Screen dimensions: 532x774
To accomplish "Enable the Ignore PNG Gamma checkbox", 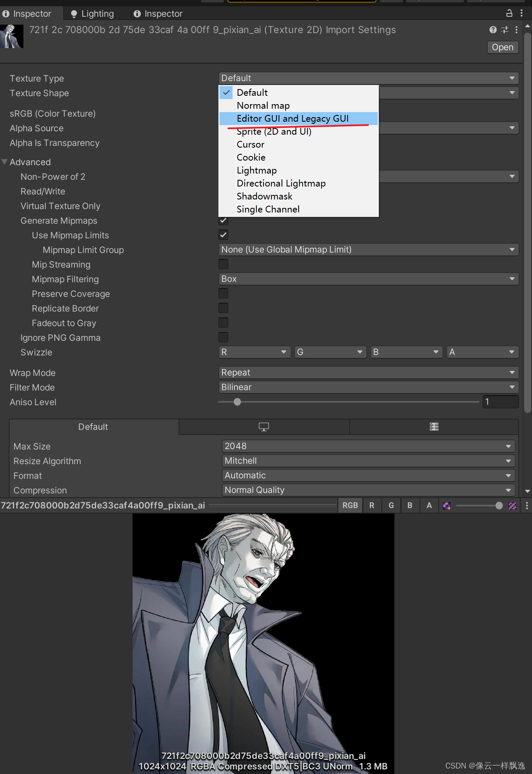I will 223,337.
